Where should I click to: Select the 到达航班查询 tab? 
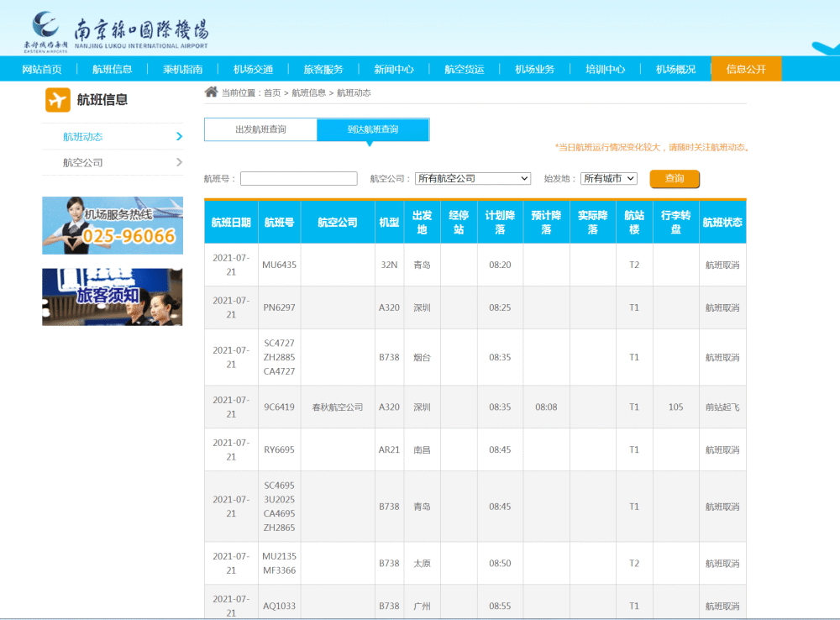(x=373, y=129)
